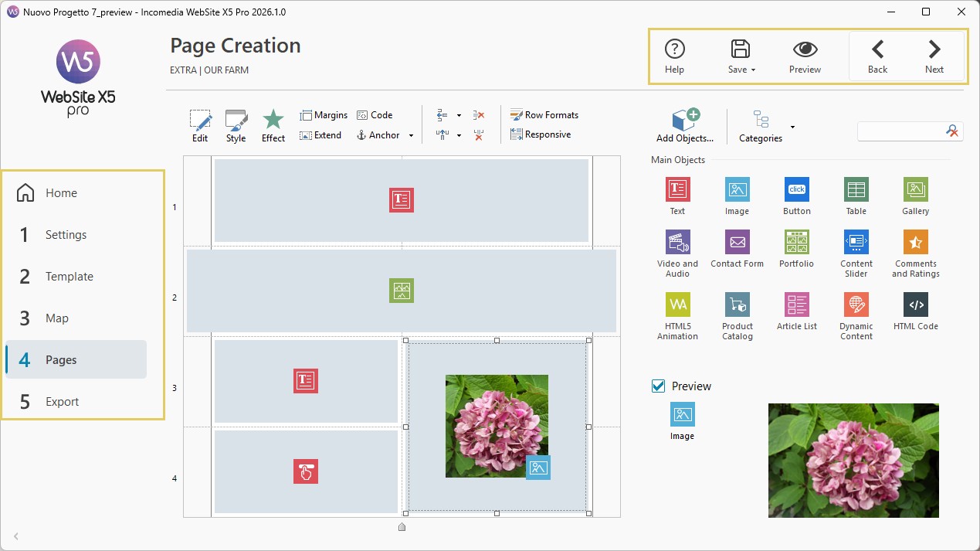Select the text object in row 1

point(402,200)
